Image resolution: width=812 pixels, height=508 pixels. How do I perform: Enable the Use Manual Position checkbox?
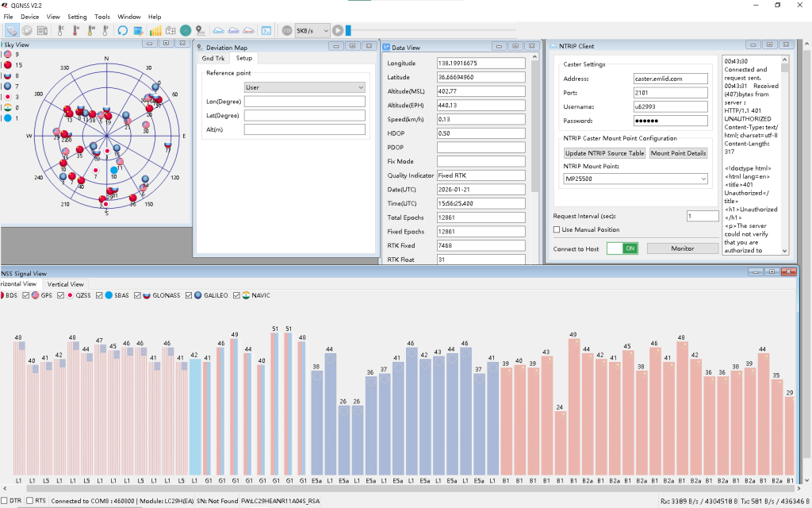[x=557, y=230]
